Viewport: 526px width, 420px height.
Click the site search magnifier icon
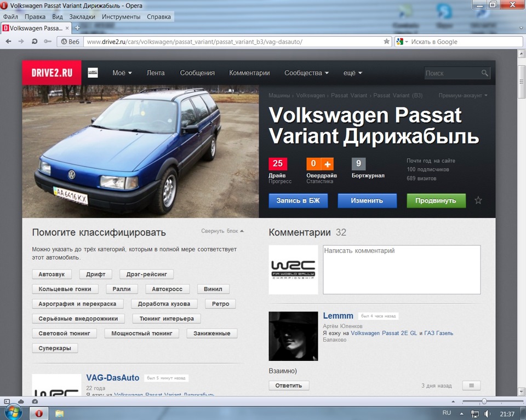click(484, 73)
